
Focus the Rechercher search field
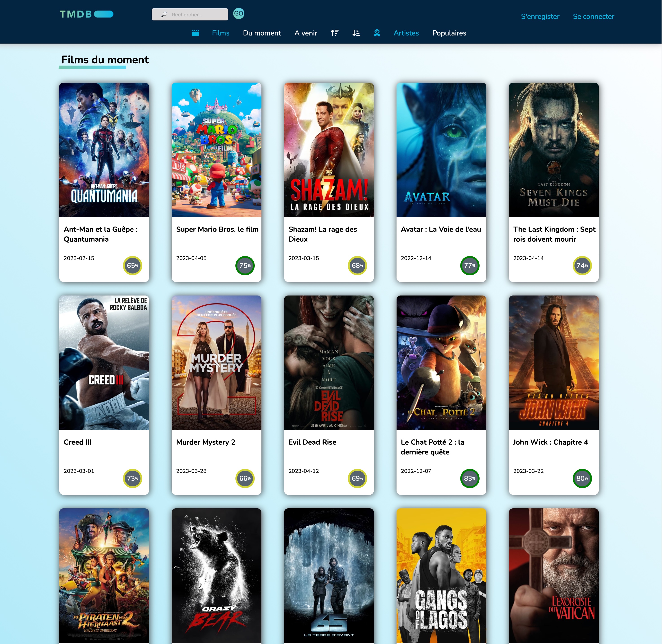click(196, 15)
